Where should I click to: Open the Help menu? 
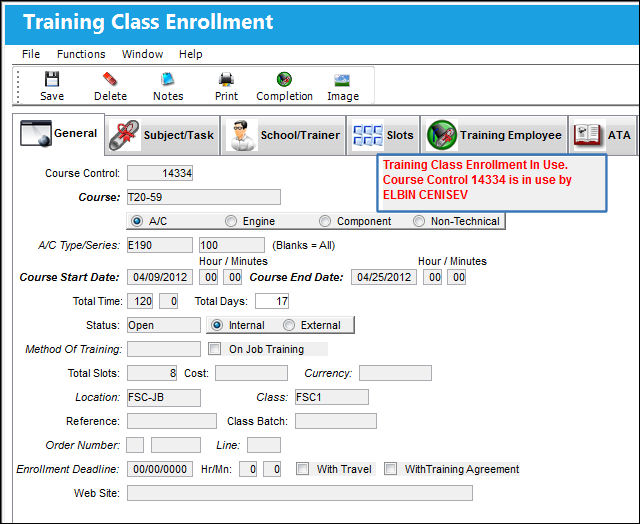[191, 54]
